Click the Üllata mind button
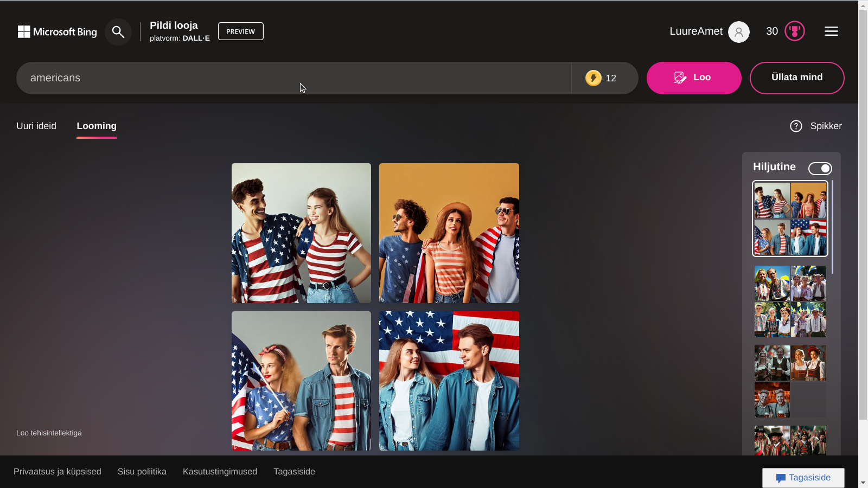The height and width of the screenshot is (488, 868). pos(797,78)
